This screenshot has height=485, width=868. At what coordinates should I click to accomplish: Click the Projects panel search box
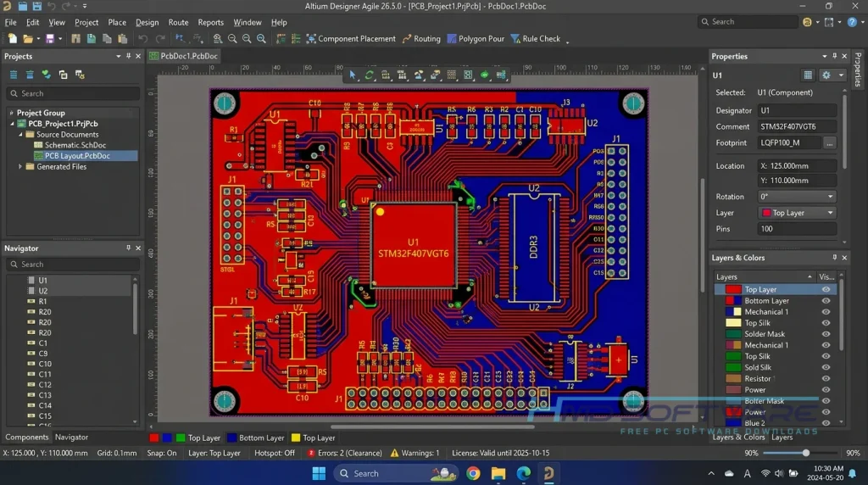tap(73, 93)
